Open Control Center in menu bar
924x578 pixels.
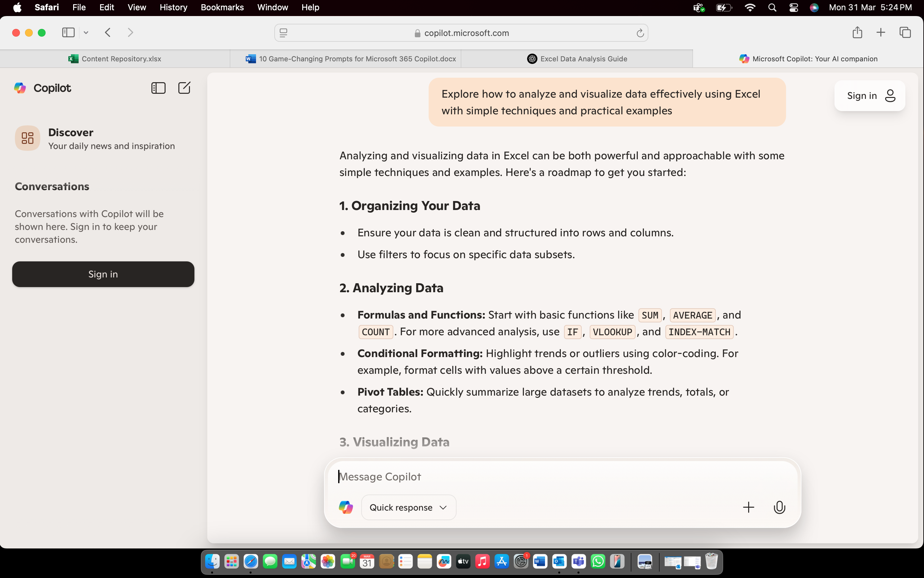coord(793,8)
